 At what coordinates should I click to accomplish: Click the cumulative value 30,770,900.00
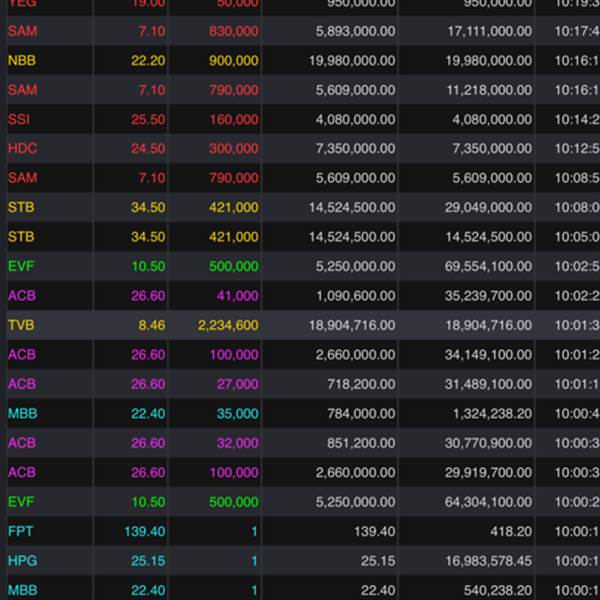click(488, 443)
